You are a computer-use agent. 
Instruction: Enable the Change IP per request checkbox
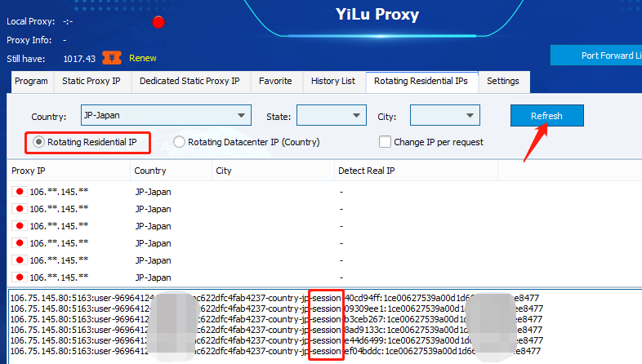pos(385,142)
